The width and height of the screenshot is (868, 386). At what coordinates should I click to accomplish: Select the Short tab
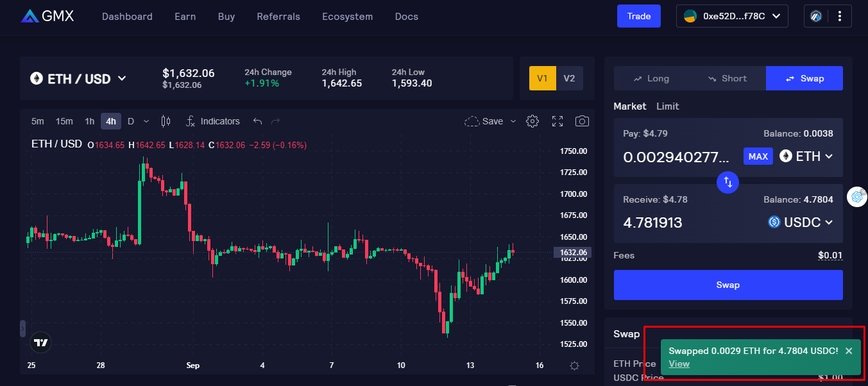coord(728,78)
